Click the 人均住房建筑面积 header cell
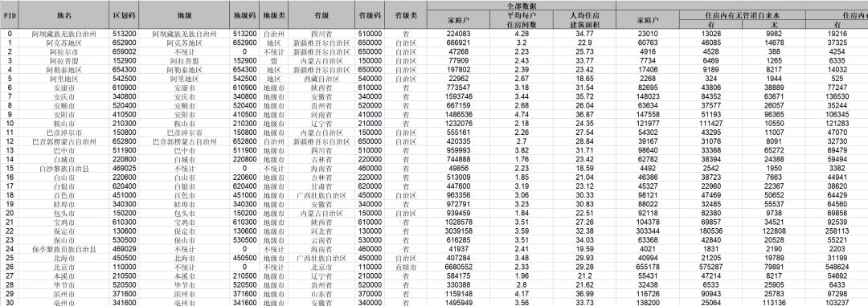The height and width of the screenshot is (306, 868). (x=584, y=20)
